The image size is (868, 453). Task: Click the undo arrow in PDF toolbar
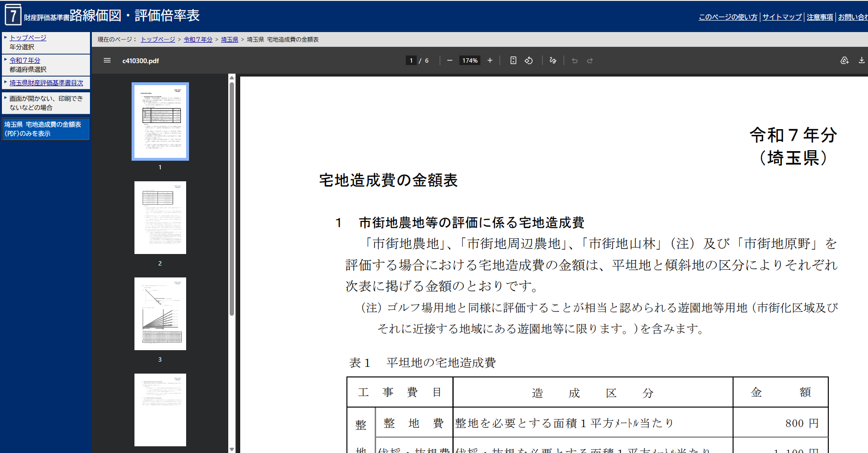pos(575,61)
